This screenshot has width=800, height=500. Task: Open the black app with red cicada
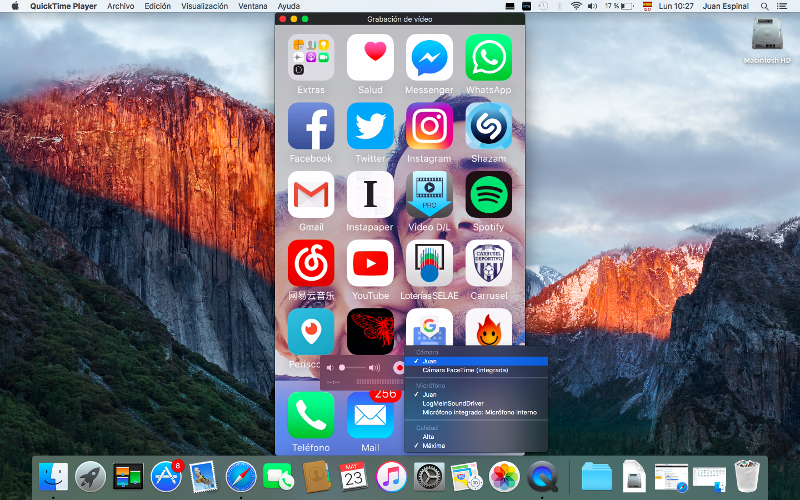pyautogui.click(x=370, y=331)
